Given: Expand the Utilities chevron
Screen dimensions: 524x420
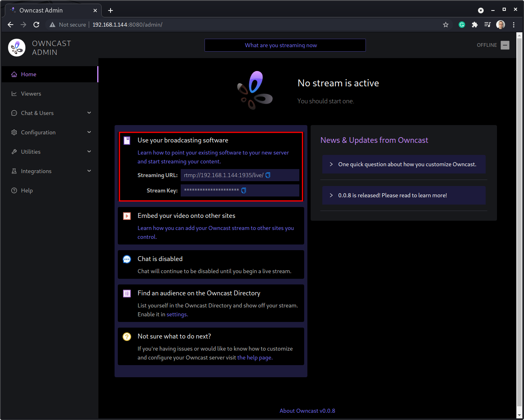Looking at the screenshot, I should (x=89, y=152).
